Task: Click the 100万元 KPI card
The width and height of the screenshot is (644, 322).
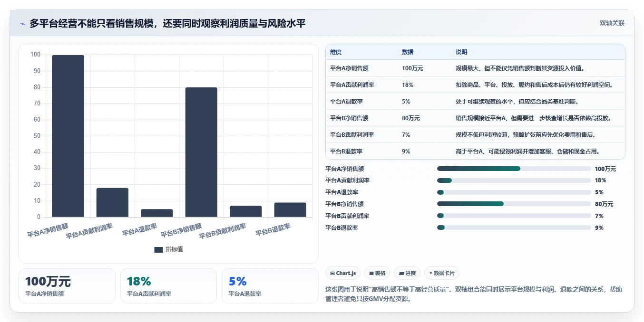Action: click(x=67, y=286)
